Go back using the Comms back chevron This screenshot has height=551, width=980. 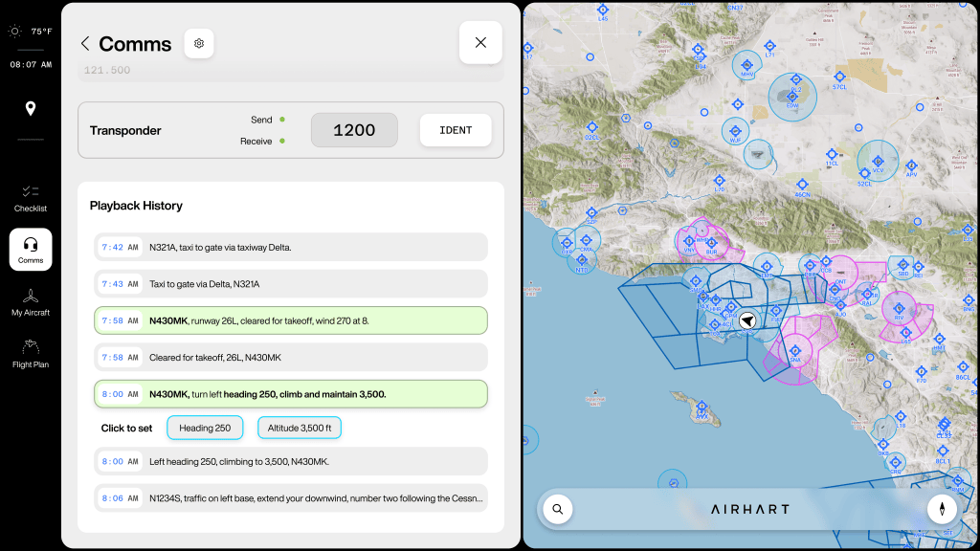pyautogui.click(x=85, y=43)
